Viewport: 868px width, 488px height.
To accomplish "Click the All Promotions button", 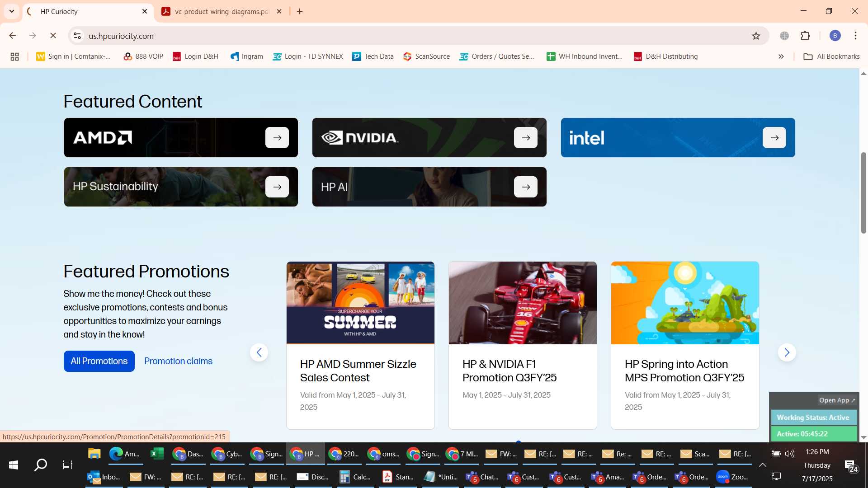I will [99, 361].
